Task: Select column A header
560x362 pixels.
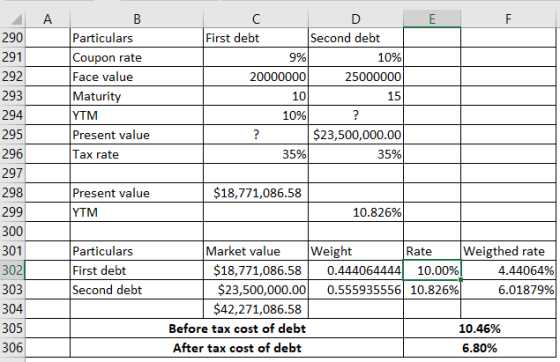Action: click(48, 19)
